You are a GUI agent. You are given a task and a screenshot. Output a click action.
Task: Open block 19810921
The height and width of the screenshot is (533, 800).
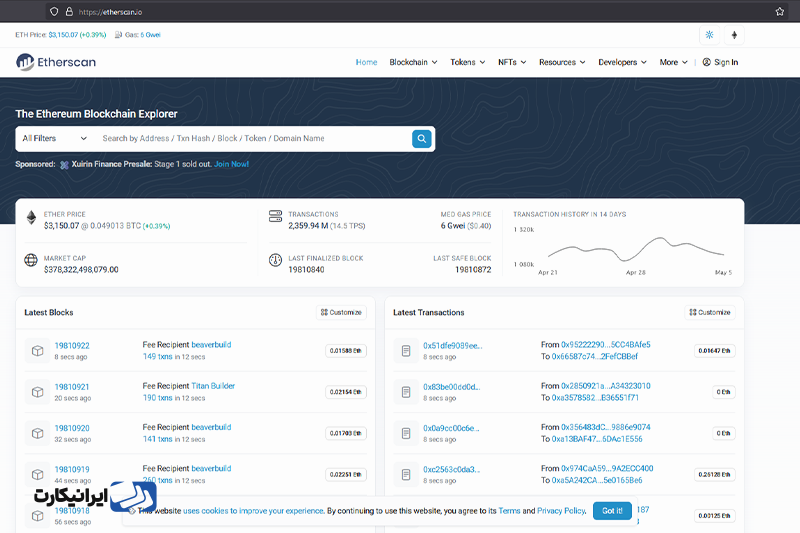(72, 387)
